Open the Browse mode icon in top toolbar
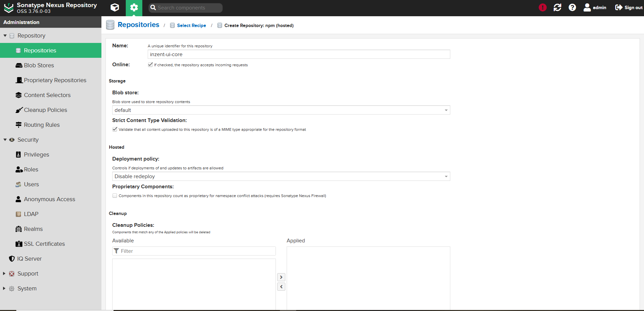Viewport: 644px width, 311px height. 115,7
